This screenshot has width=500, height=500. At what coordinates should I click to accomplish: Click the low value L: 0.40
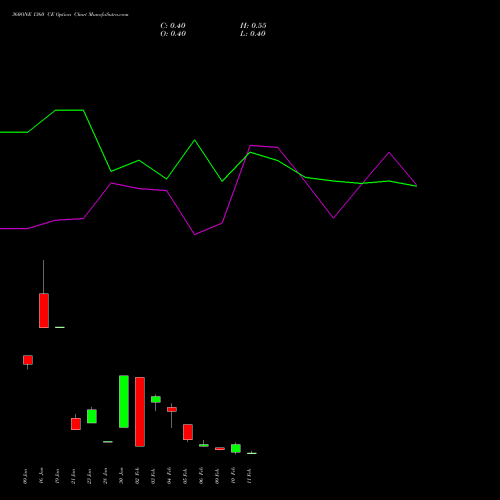click(253, 34)
